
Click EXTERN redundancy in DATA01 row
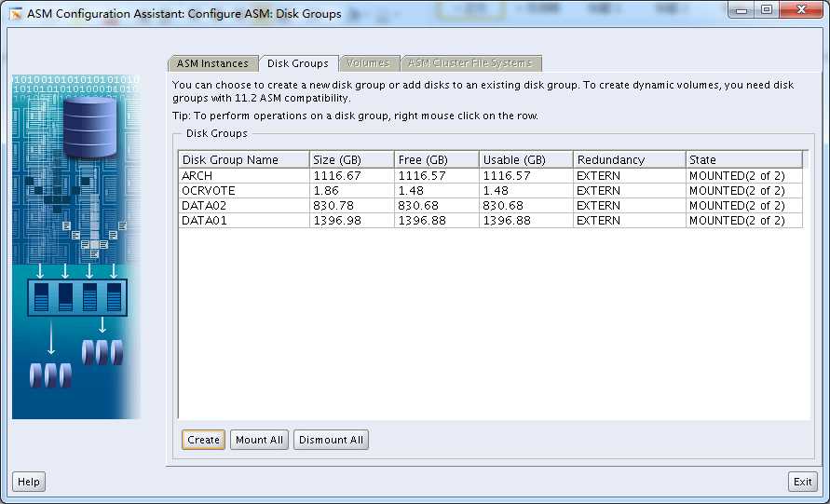point(598,220)
